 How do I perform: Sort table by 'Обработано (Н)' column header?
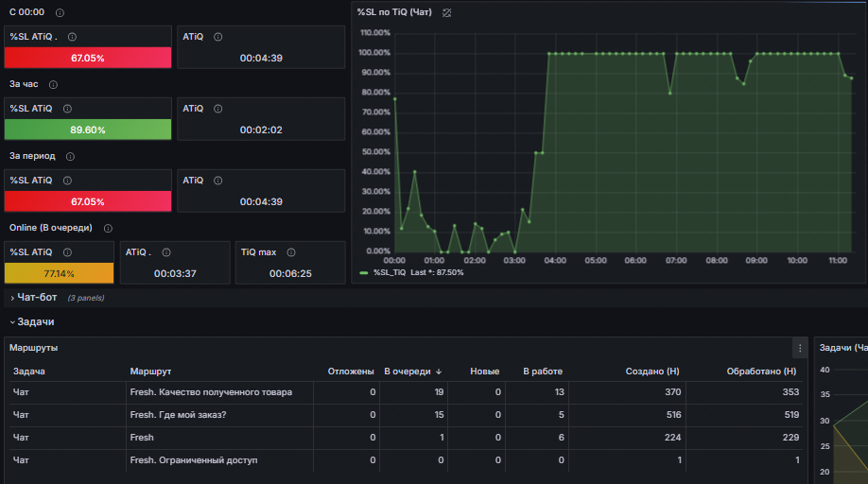761,372
